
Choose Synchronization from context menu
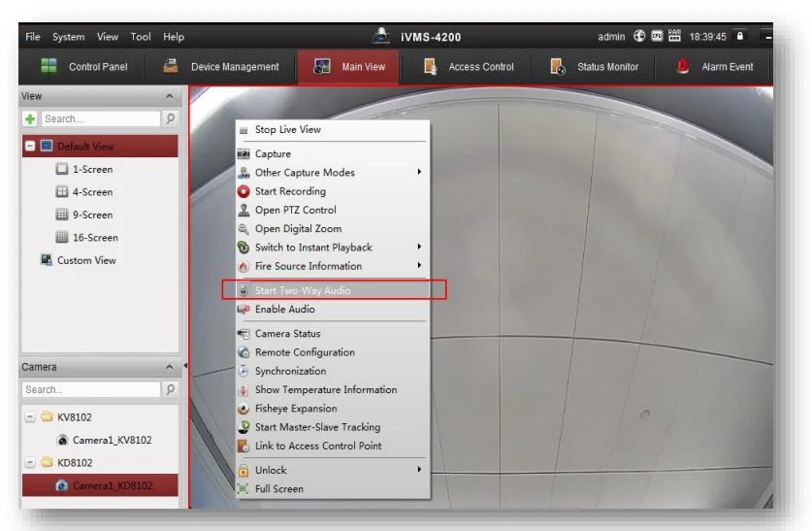tap(333, 371)
